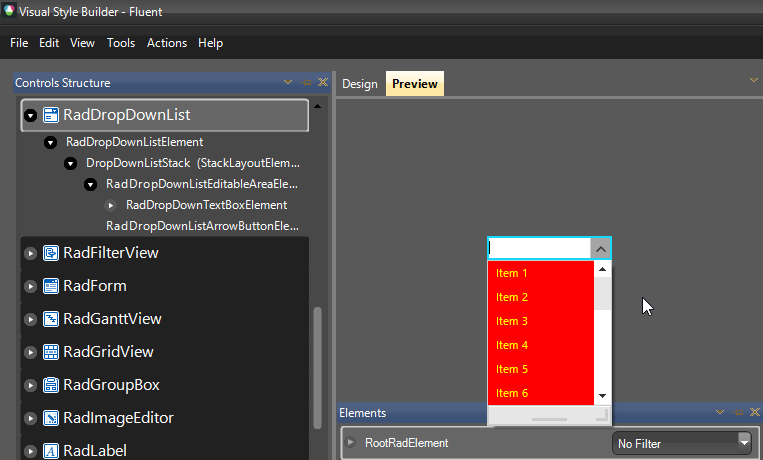This screenshot has width=763, height=460.
Task: Click the dropdown list scroll down arrow
Action: (602, 396)
